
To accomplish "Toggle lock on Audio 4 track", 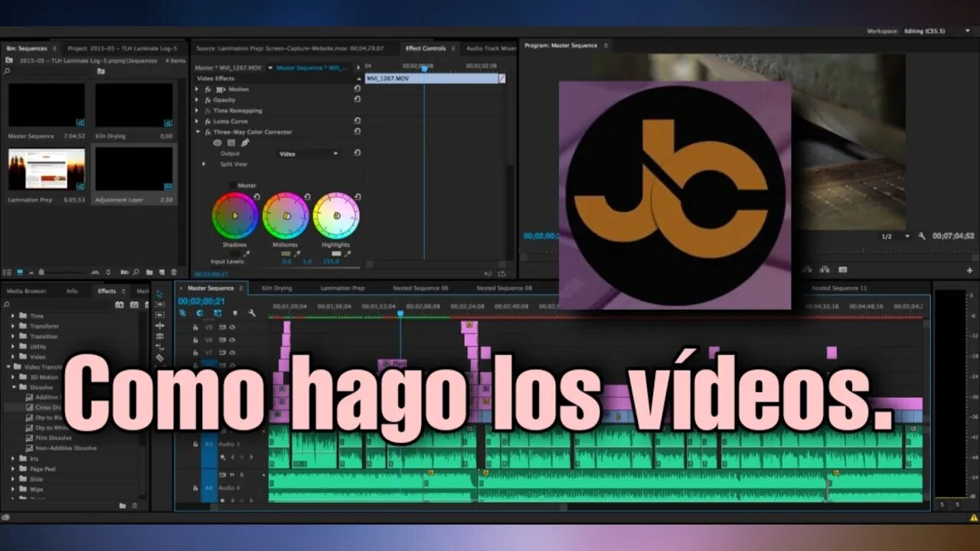I will point(195,487).
